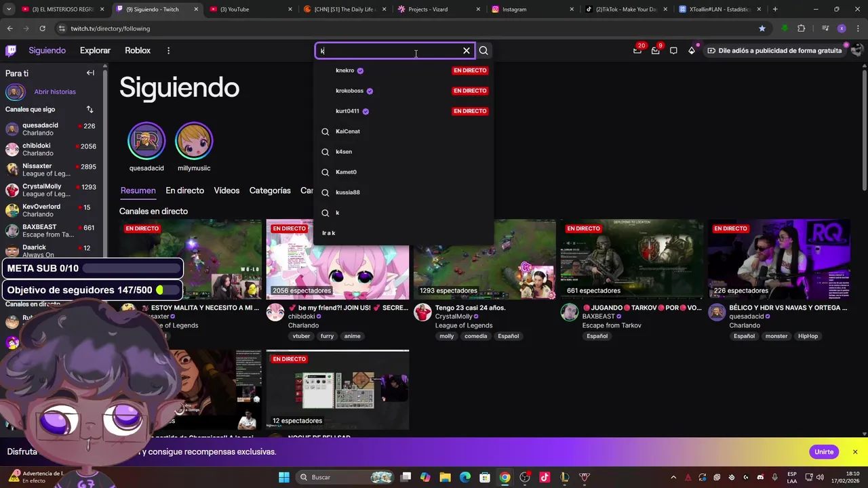Open quesadacid stream thumbnail 226 espectadores
This screenshot has width=868, height=488.
click(x=779, y=259)
